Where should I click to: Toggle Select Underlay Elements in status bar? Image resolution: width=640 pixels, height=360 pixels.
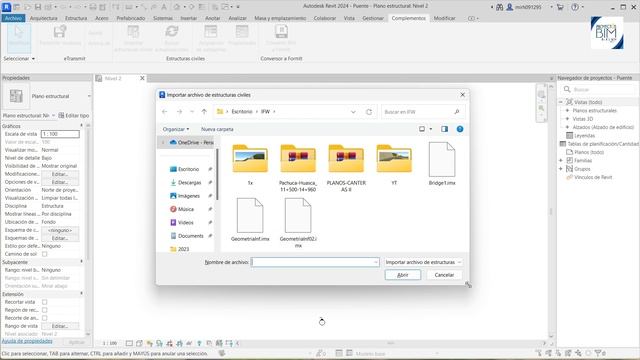pos(549,353)
